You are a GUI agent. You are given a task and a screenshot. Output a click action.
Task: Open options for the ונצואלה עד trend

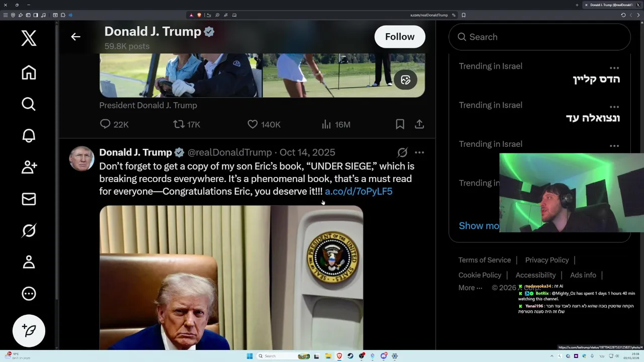(614, 107)
